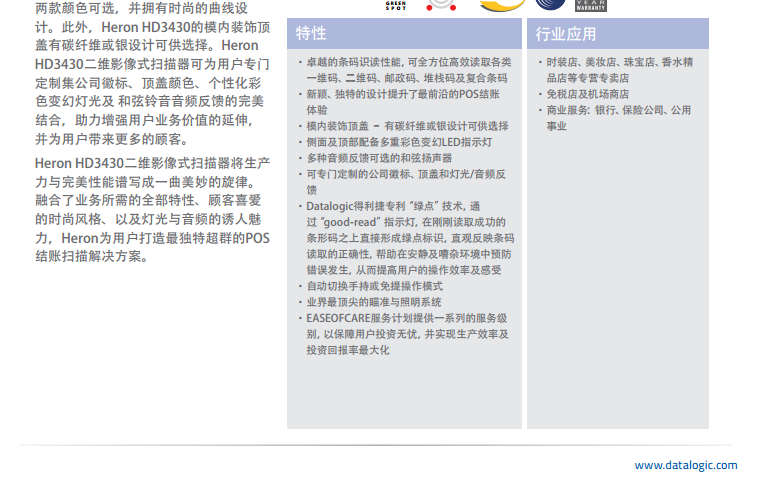The image size is (768, 484).
Task: Click the bullet starting Datalogic得利捷专利
Action: click(407, 238)
